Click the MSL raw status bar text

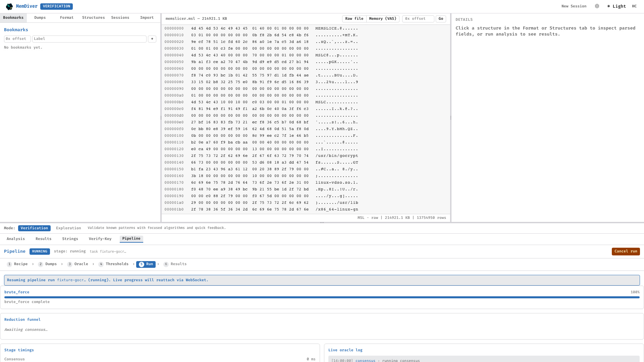[x=402, y=218]
